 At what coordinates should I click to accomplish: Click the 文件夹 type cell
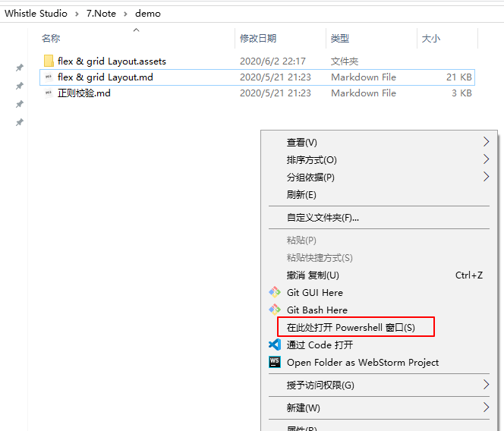[x=345, y=61]
